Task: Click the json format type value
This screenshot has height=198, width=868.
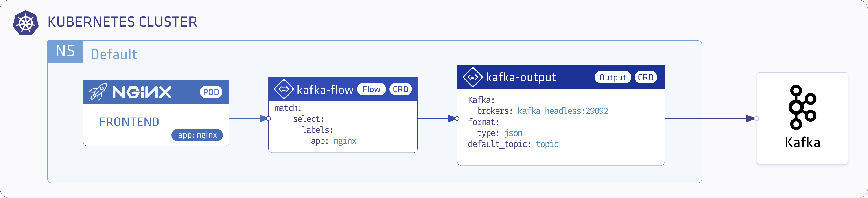Action: [513, 133]
